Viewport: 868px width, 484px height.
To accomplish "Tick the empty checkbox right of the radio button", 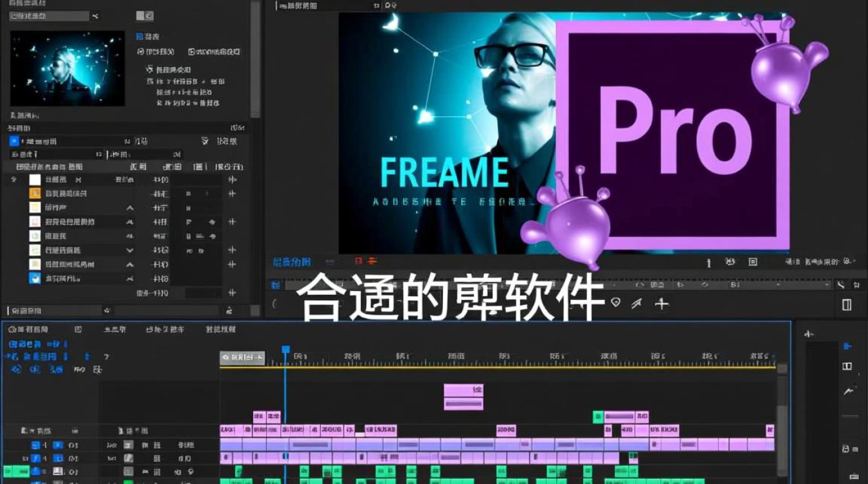I will click(192, 52).
